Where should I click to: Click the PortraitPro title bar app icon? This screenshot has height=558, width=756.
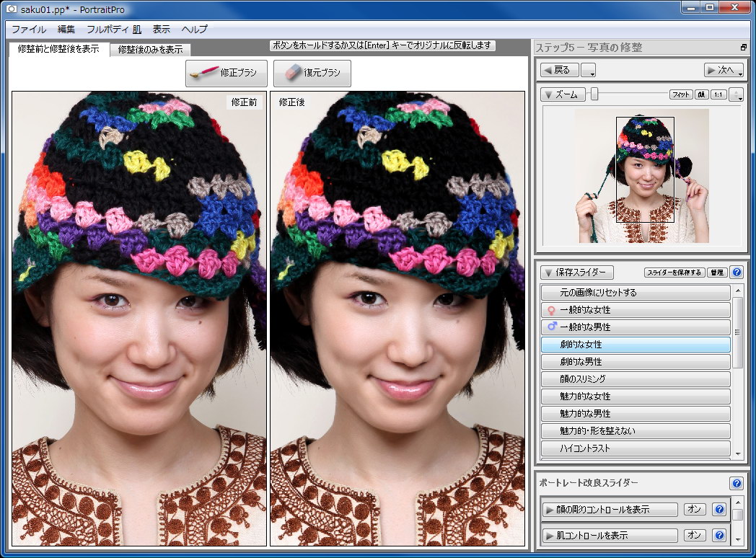pyautogui.click(x=11, y=9)
